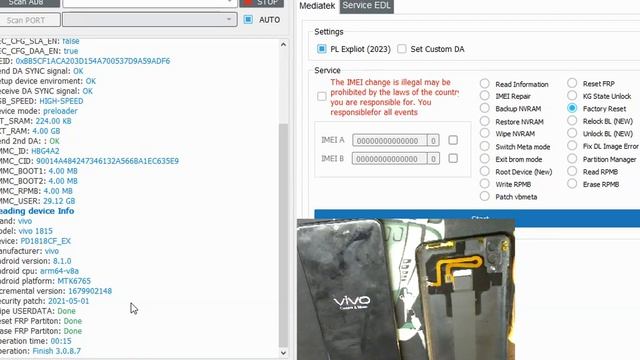
Task: Select Unlock BL (NEW) radio option
Action: point(572,133)
